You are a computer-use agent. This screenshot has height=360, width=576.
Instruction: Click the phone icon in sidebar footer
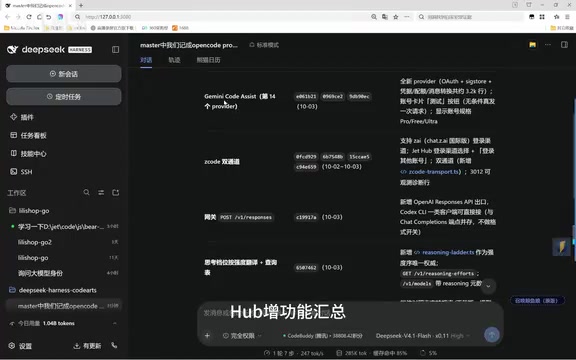coord(114,345)
